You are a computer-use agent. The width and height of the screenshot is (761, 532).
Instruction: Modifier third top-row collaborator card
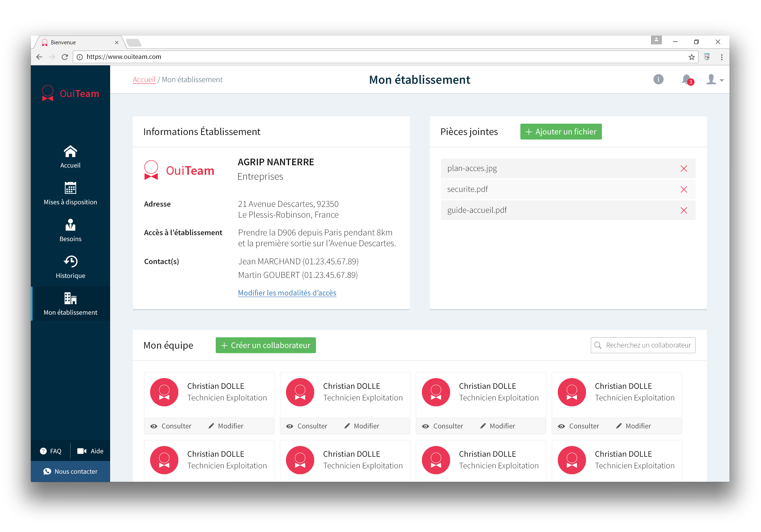[x=498, y=426]
